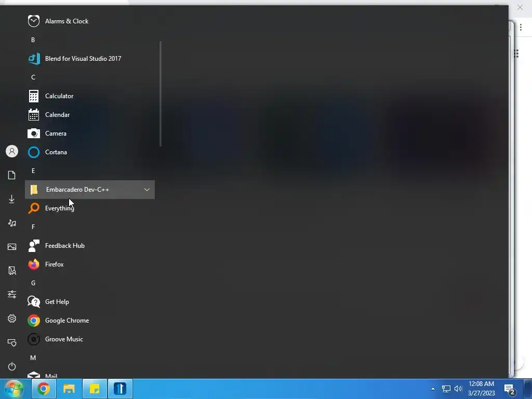
Task: Launch the Everything search app
Action: tap(89, 208)
